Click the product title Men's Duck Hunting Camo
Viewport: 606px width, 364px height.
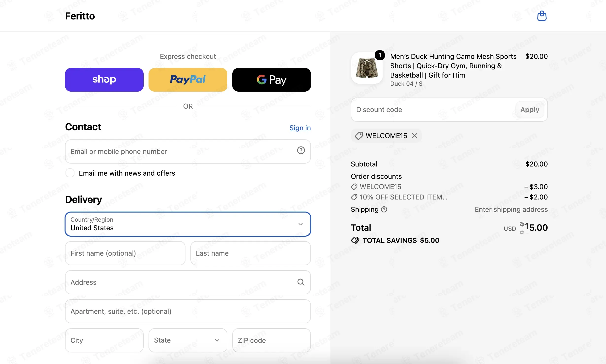453,66
